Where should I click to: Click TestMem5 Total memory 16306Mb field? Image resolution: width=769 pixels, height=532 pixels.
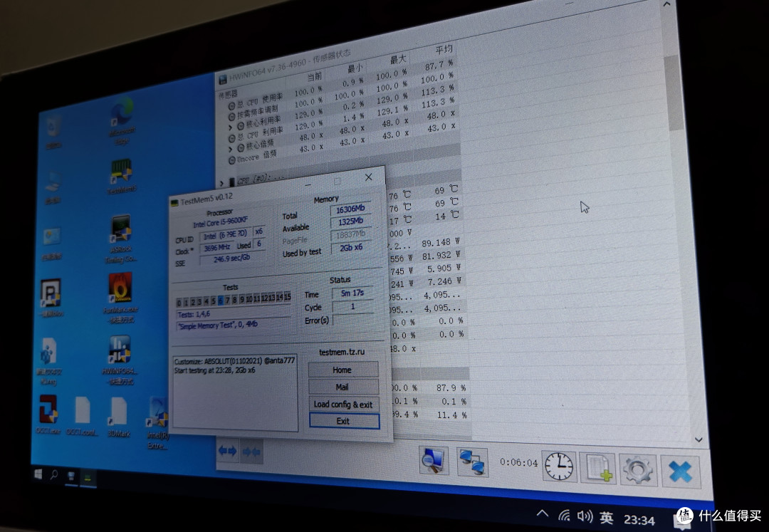point(350,209)
